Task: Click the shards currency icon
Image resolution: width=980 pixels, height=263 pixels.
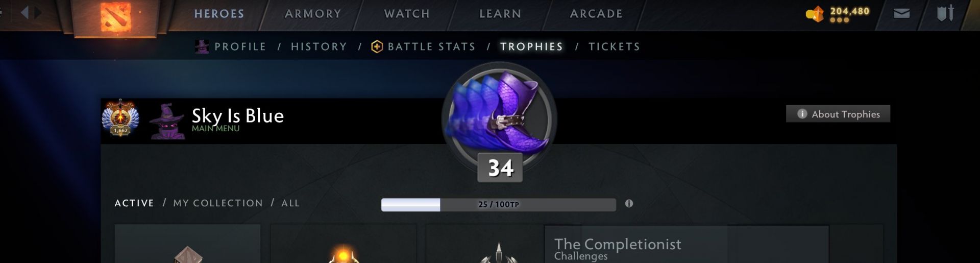Action: click(x=815, y=14)
